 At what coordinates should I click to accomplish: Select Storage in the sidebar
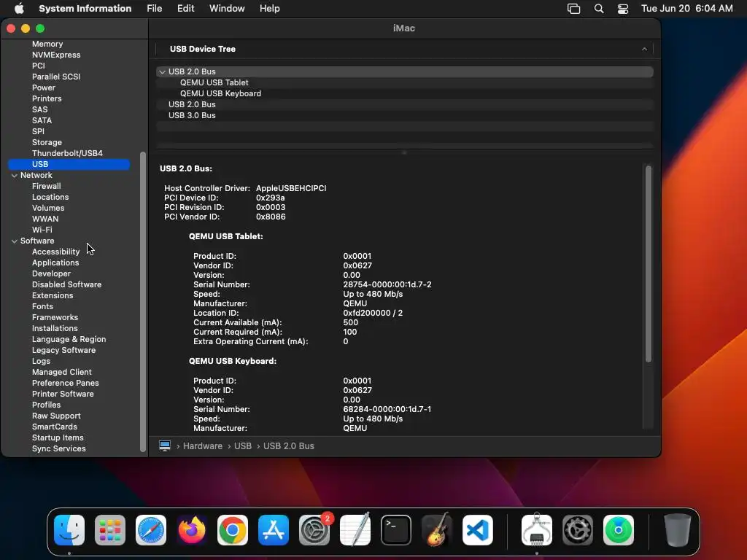click(x=47, y=142)
